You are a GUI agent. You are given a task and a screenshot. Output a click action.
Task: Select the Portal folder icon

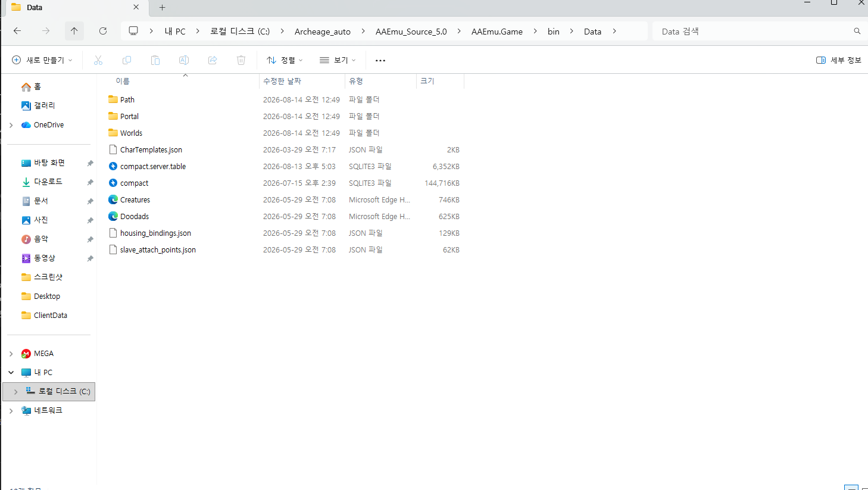113,116
